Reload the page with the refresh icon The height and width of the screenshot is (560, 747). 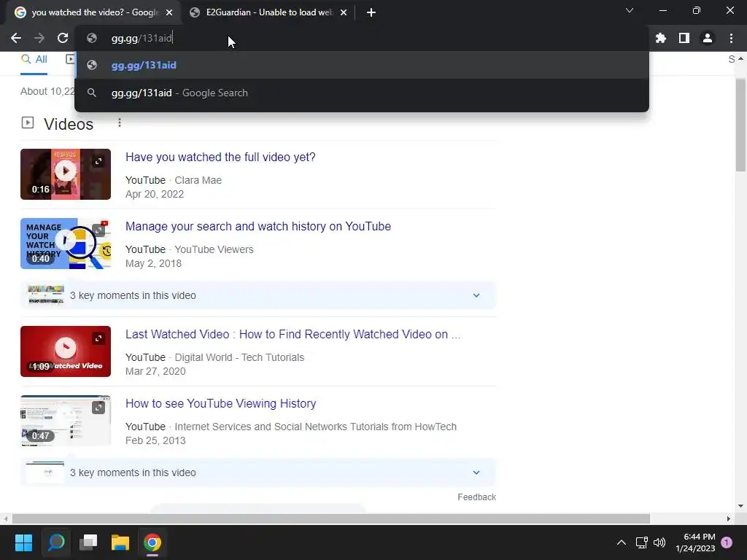(x=63, y=38)
